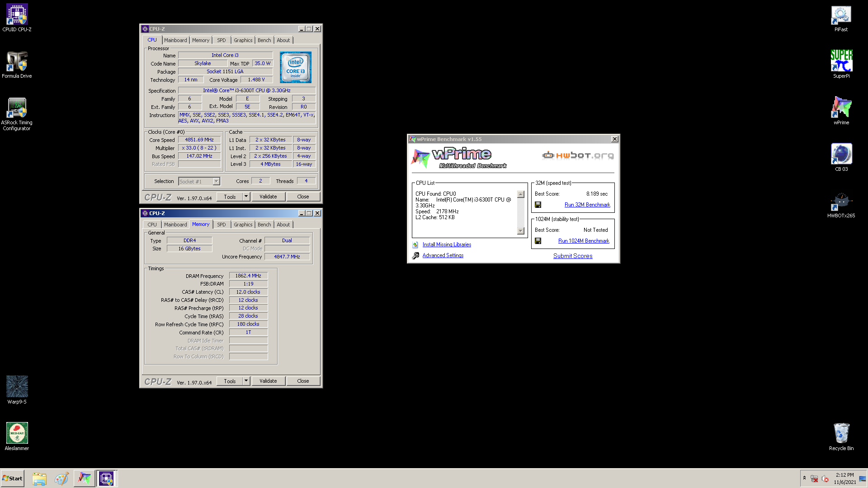Click Validate in the top CPU-Z window

(268, 197)
